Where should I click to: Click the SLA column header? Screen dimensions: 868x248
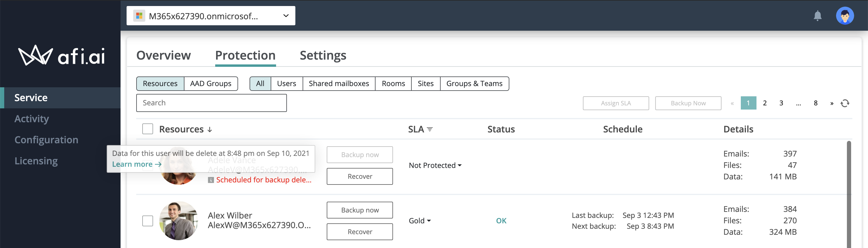click(x=416, y=129)
